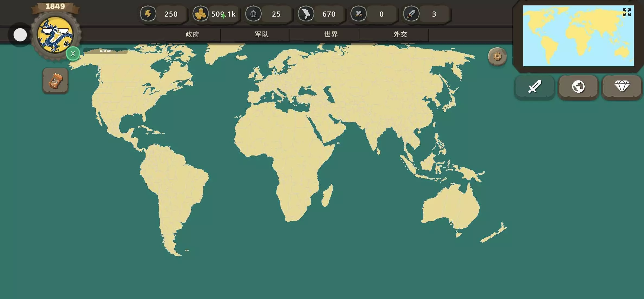Click the lightning bolt energy icon
Viewport: 644px width, 299px height.
click(x=148, y=14)
